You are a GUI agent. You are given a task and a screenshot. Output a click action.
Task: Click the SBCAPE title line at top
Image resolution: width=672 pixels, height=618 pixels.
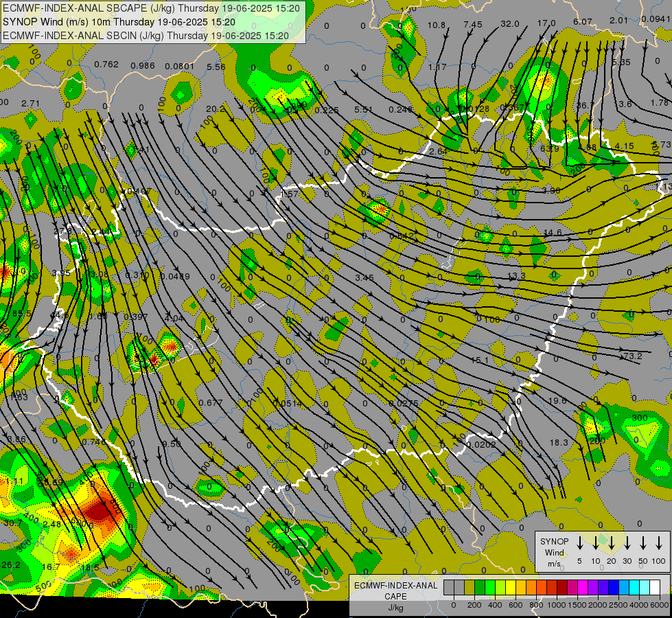click(151, 8)
